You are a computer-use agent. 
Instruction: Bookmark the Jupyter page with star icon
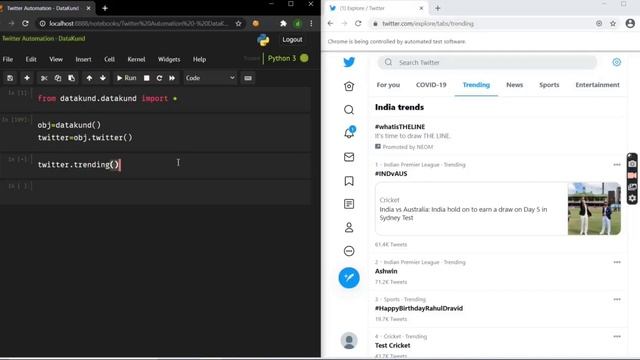(238, 24)
